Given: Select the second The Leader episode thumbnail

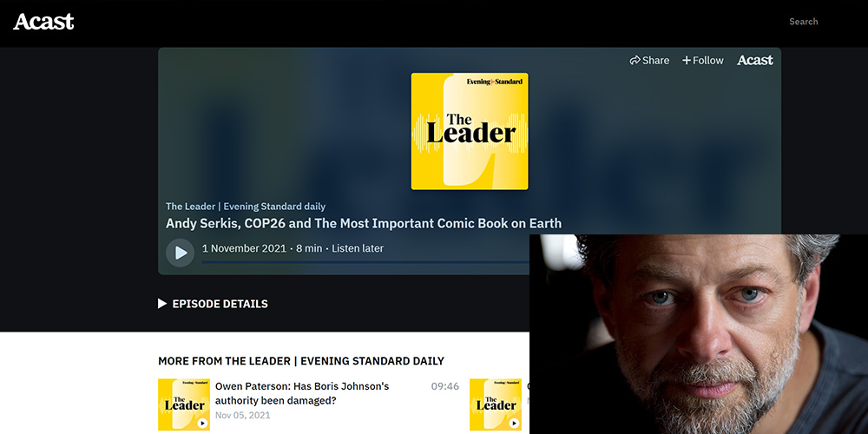Looking at the screenshot, I should [496, 404].
